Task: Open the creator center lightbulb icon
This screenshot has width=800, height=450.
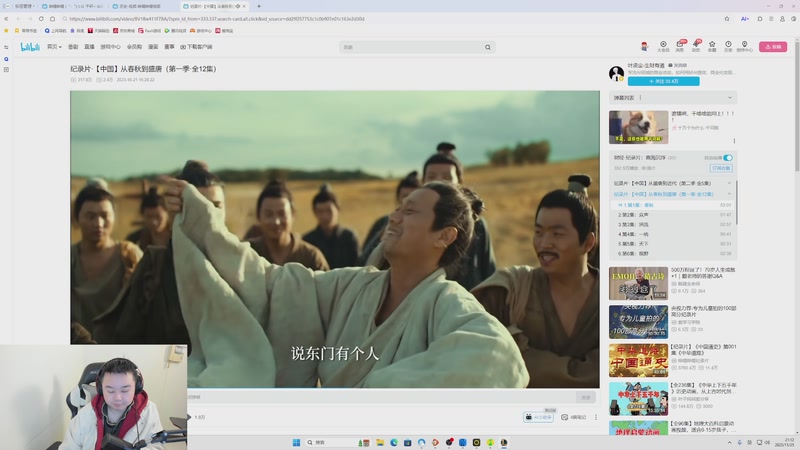Action: (x=744, y=46)
